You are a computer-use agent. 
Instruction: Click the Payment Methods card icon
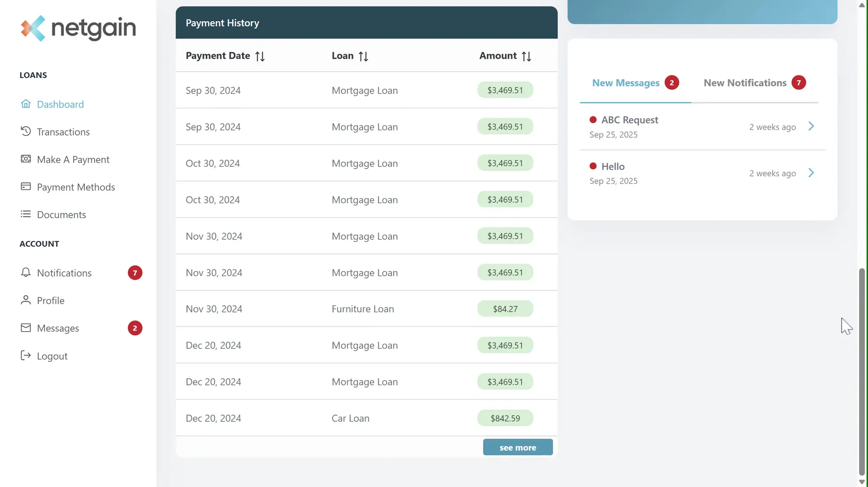(26, 186)
